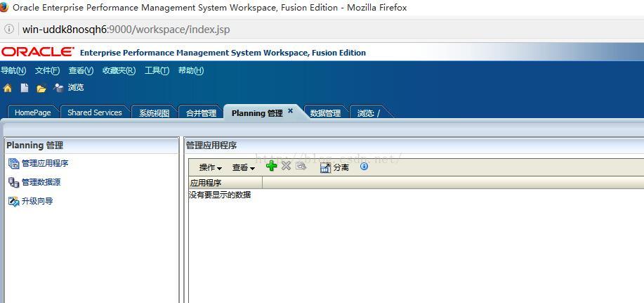Click the ORACLE logo

[x=38, y=52]
